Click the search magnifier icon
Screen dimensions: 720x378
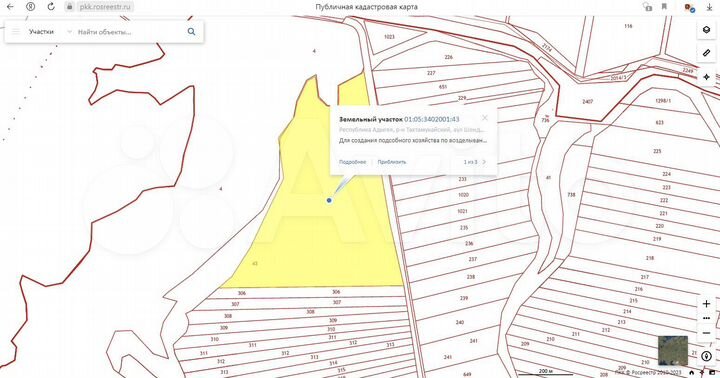pyautogui.click(x=191, y=32)
